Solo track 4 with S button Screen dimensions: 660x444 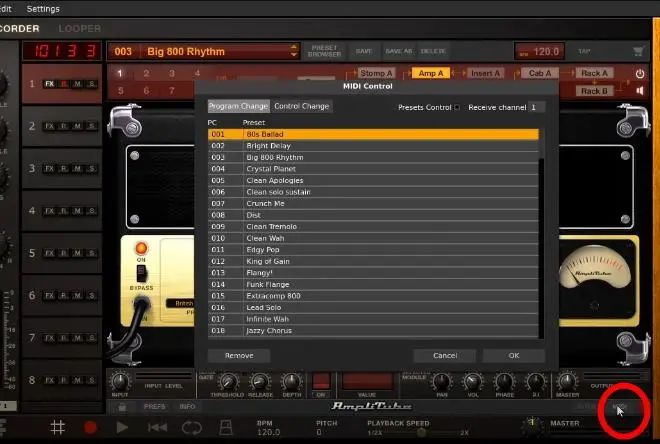(x=91, y=211)
